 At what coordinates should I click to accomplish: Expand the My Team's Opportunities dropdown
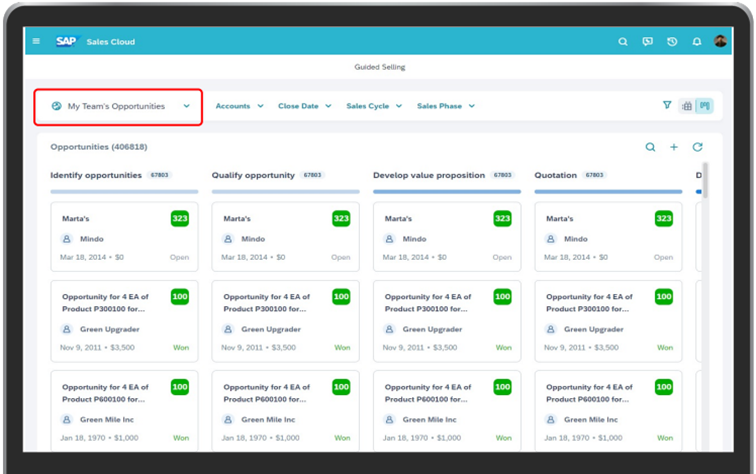click(x=119, y=106)
